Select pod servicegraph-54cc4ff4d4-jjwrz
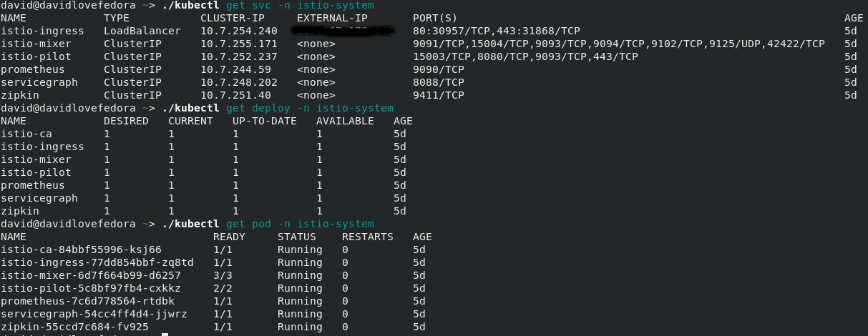This screenshot has width=868, height=336. pos(94,314)
